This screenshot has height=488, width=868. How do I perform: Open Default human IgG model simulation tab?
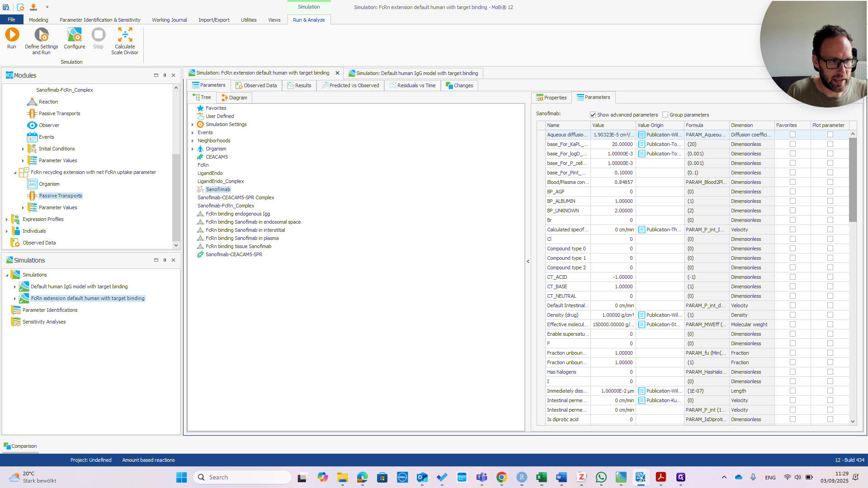click(x=413, y=73)
